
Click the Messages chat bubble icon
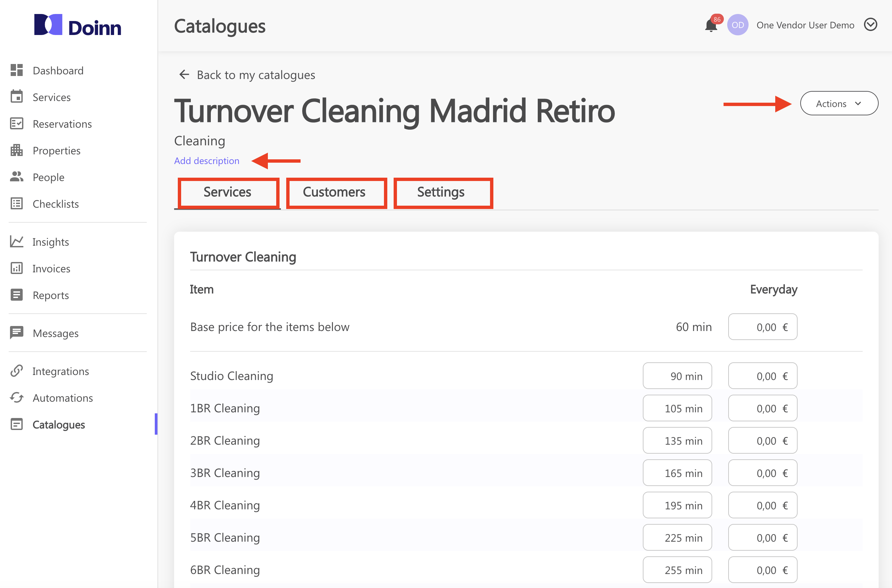[16, 333]
